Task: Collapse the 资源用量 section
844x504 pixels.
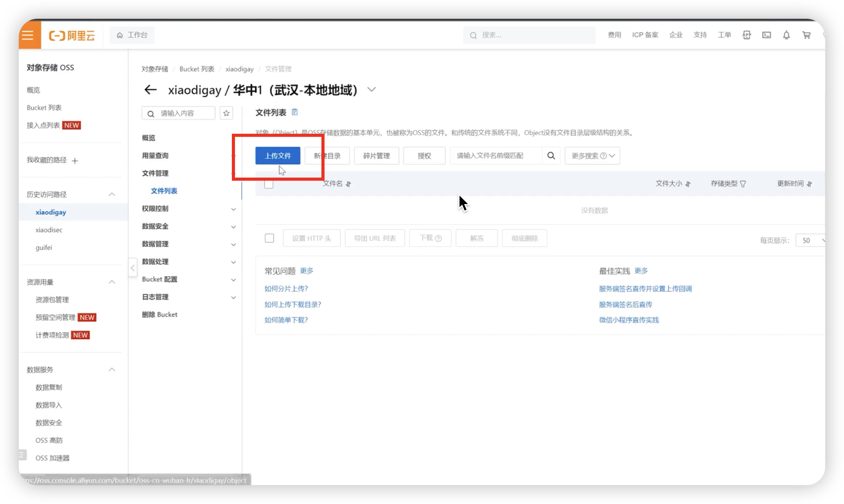Action: [111, 282]
